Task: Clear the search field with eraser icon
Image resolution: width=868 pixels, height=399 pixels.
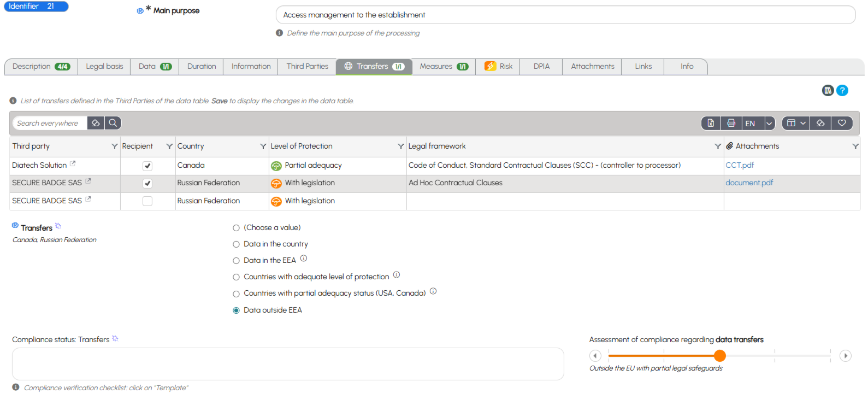Action: pyautogui.click(x=96, y=123)
